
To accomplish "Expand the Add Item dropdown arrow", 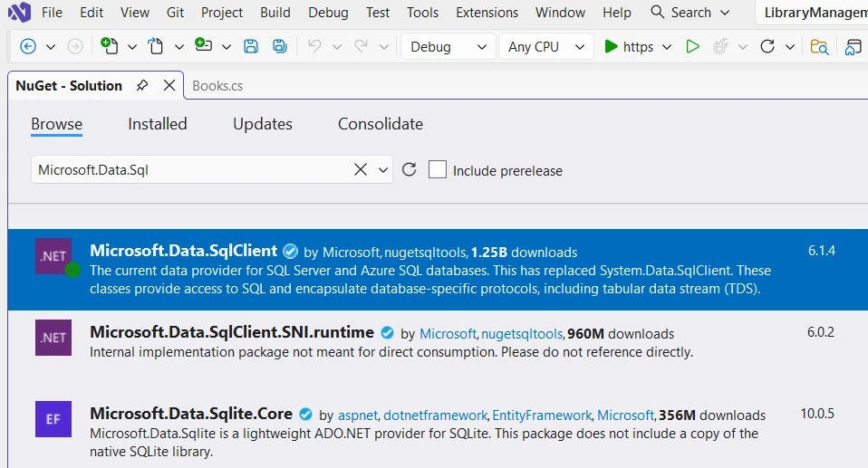I will [227, 47].
